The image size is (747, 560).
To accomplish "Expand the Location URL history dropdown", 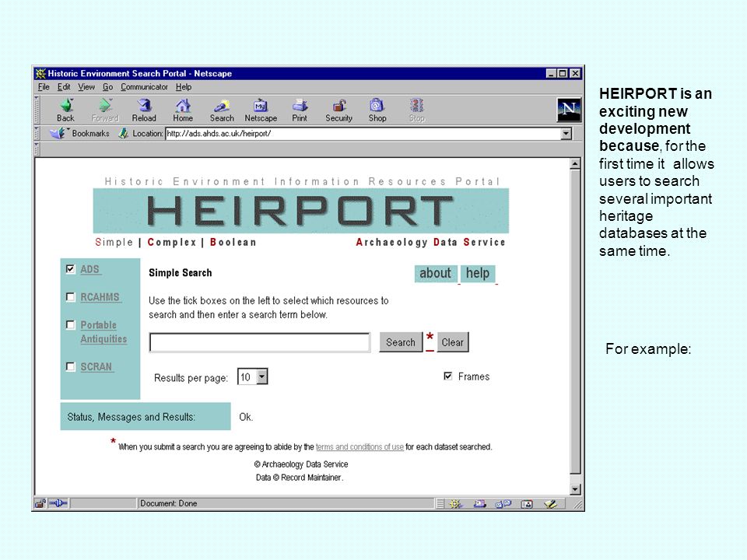I will 566,134.
